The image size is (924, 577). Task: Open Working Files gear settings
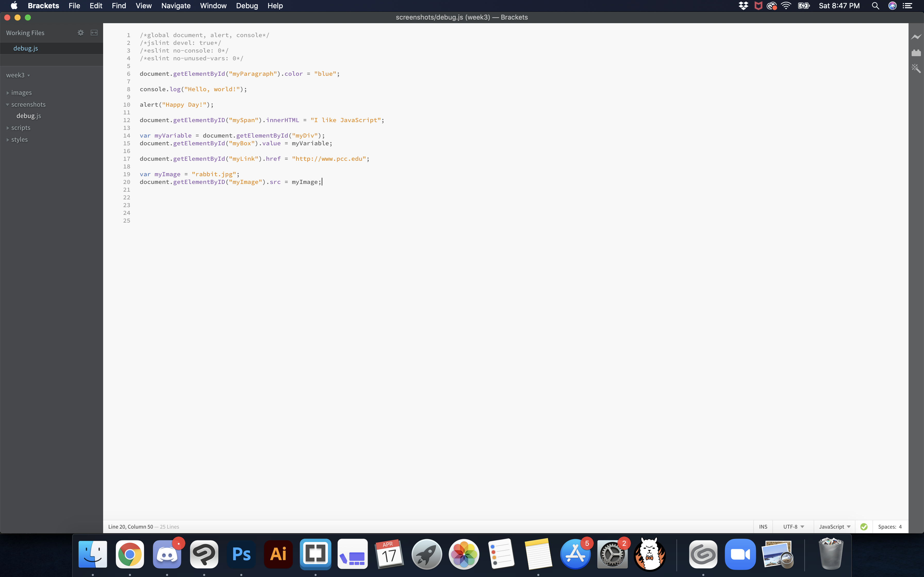(80, 33)
